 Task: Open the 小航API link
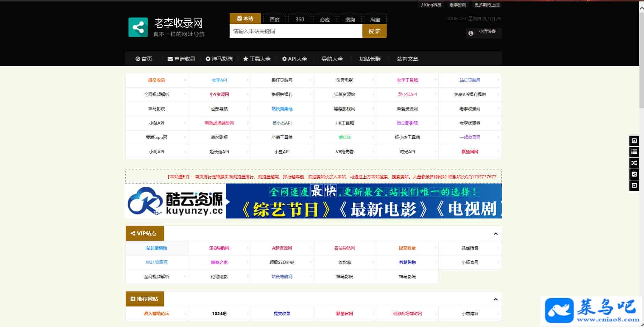[156, 123]
